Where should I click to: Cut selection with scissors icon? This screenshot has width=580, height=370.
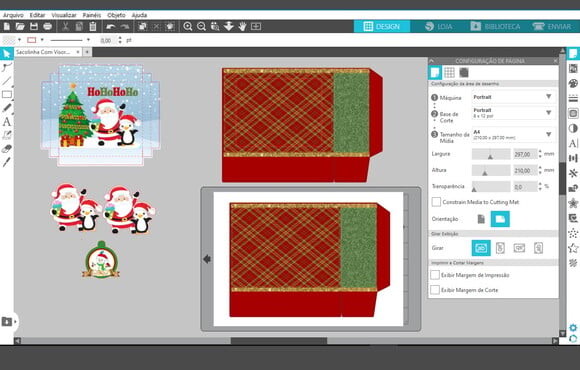[65, 26]
